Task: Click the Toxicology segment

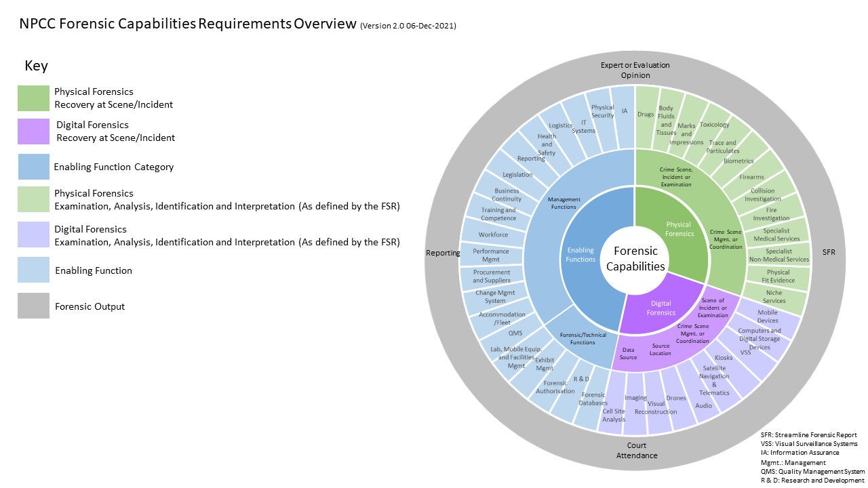Action: click(714, 125)
